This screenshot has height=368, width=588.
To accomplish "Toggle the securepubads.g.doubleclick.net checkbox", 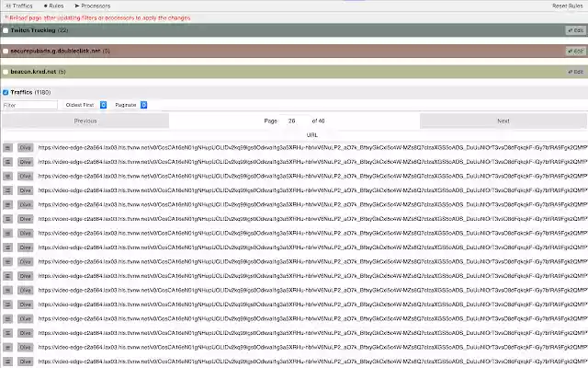I will coord(6,52).
